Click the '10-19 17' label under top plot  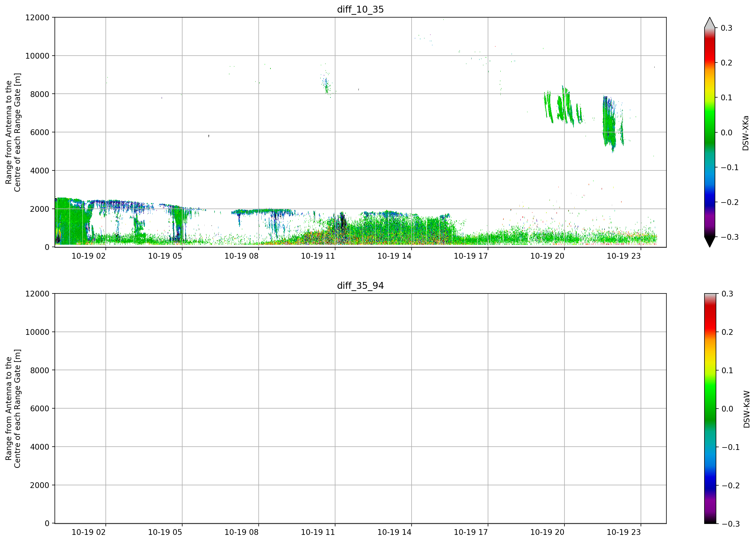pos(471,256)
